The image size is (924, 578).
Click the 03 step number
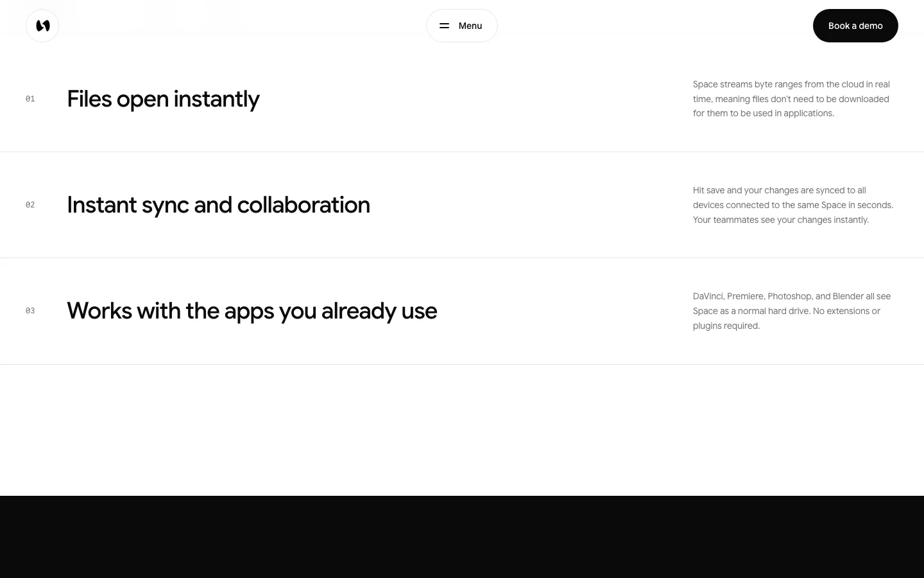pyautogui.click(x=30, y=311)
